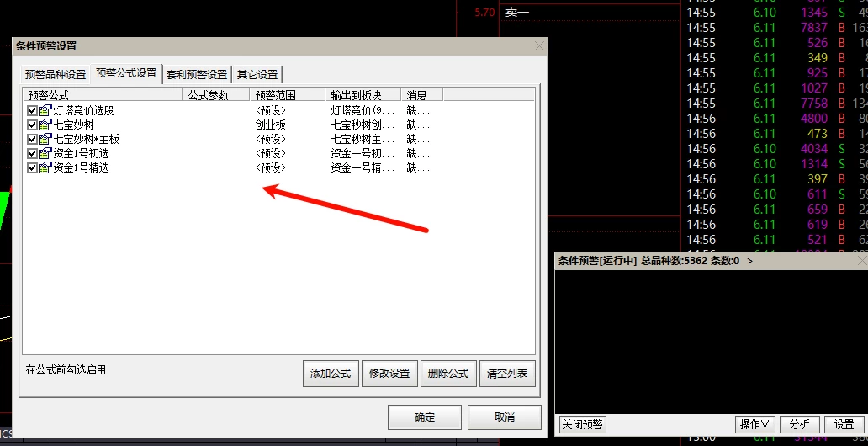This screenshot has width=868, height=446.
Task: Uncheck the 灯塔竞价选股 formula checkbox
Action: point(32,110)
